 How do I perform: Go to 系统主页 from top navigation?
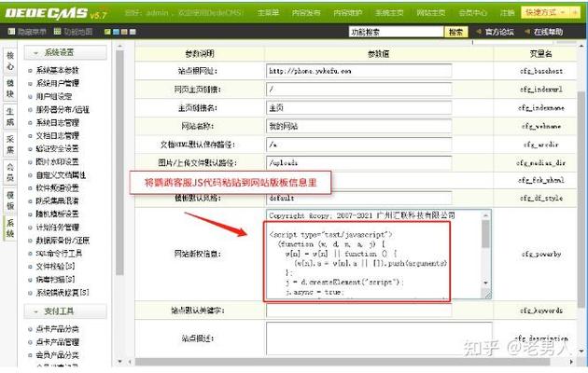click(389, 13)
